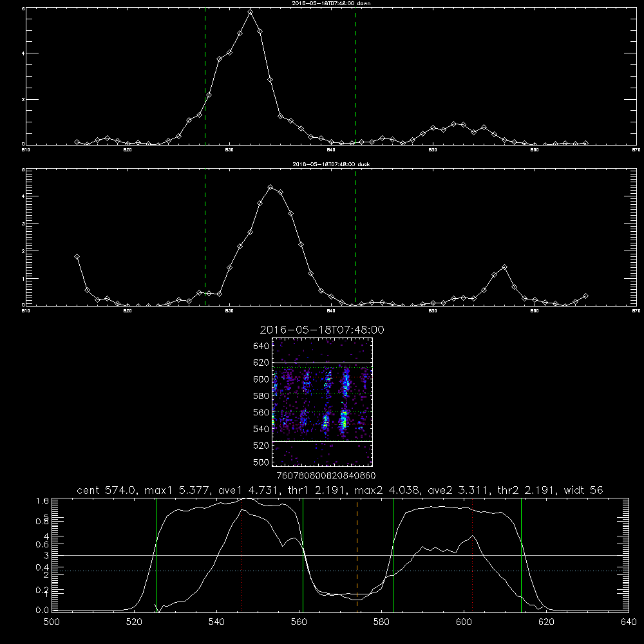Click the y-axis label 500 beside spectral image

pyautogui.click(x=261, y=462)
